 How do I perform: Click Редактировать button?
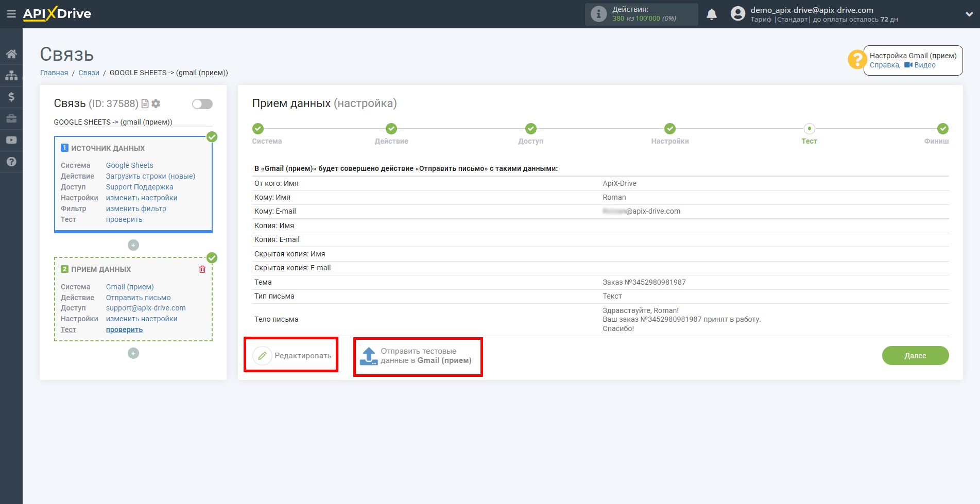[x=292, y=356]
